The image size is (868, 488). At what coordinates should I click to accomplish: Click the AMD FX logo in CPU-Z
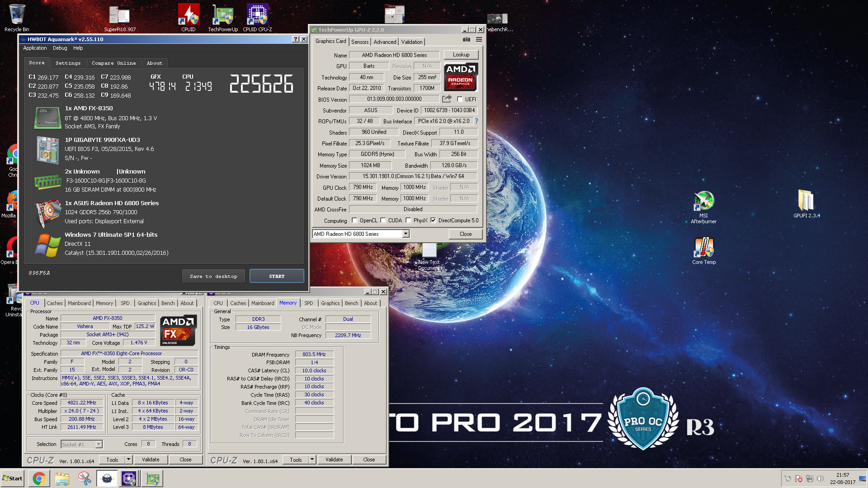click(178, 330)
